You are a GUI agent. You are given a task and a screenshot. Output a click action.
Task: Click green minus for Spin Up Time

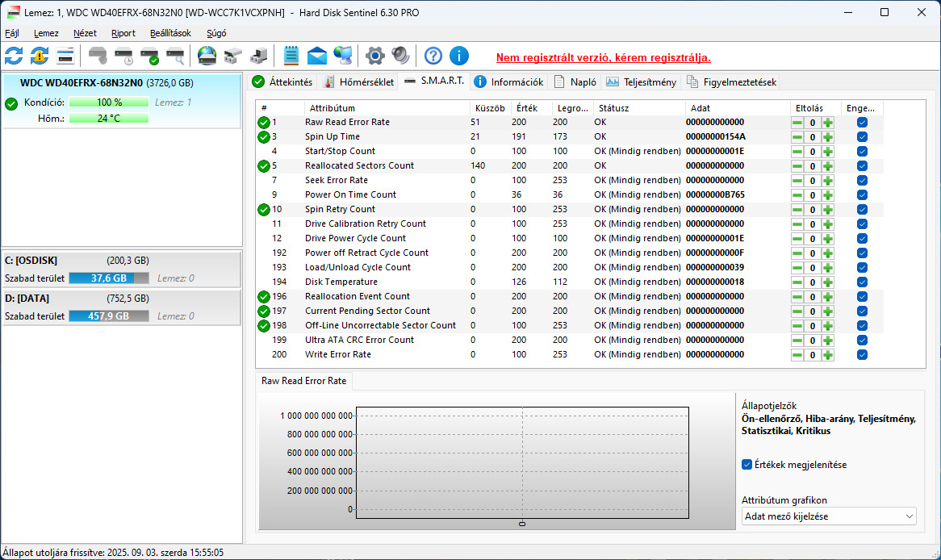797,137
